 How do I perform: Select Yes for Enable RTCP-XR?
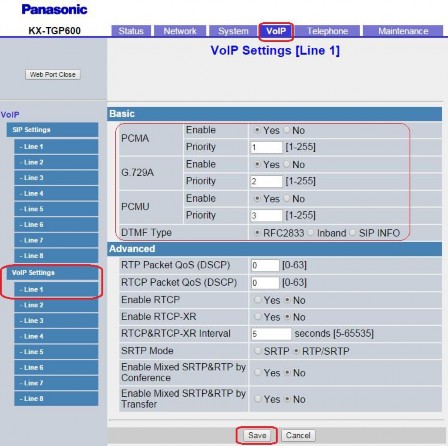click(x=257, y=317)
